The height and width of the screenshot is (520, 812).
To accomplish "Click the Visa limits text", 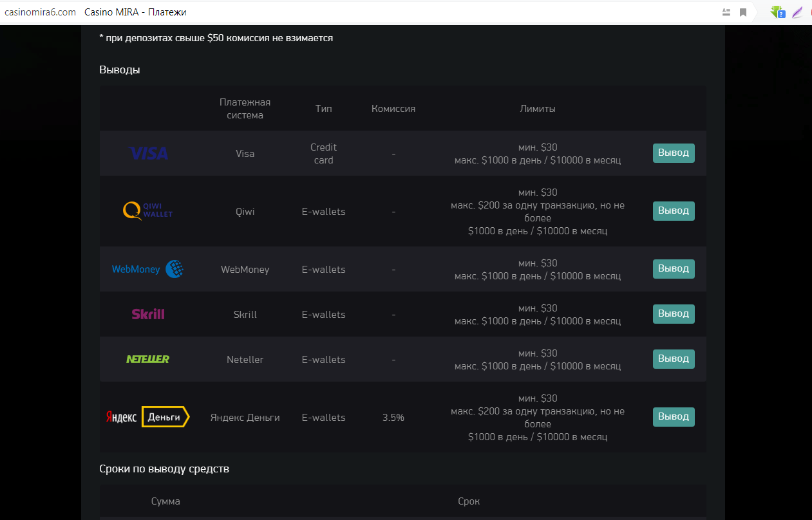I will tap(538, 154).
